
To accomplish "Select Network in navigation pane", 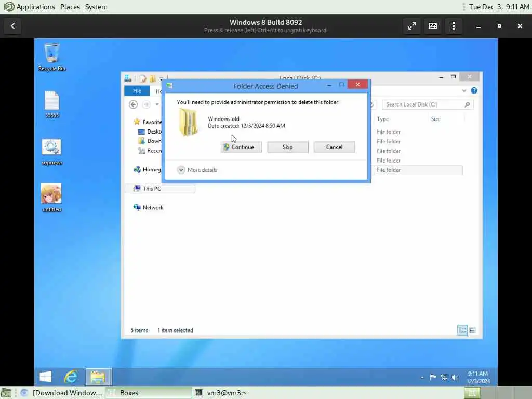I will point(149,208).
